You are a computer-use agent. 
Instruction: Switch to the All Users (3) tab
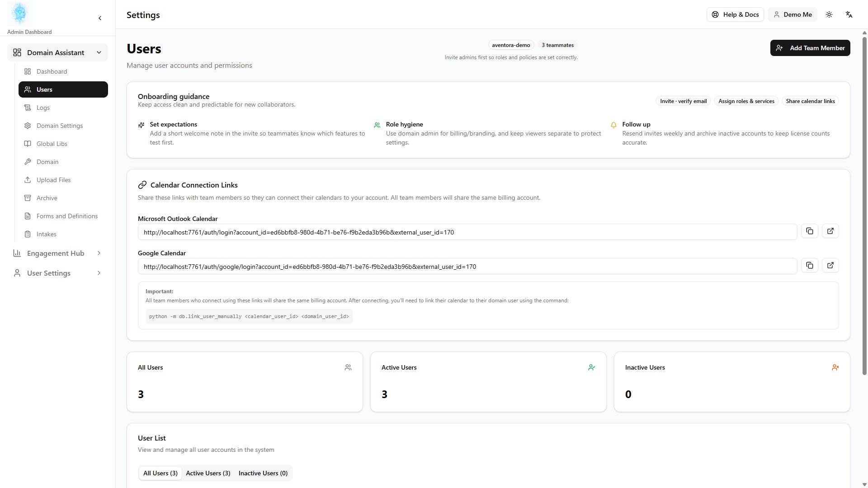click(160, 473)
